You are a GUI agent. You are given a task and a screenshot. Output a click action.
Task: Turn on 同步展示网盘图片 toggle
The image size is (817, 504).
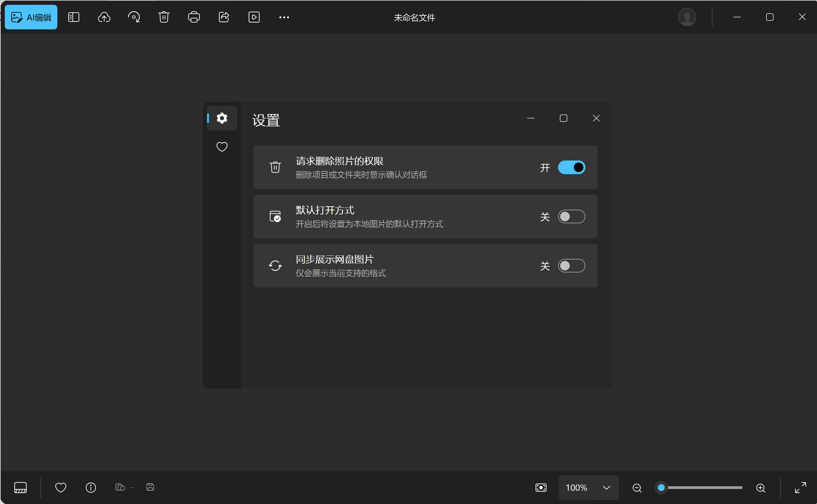coord(571,266)
